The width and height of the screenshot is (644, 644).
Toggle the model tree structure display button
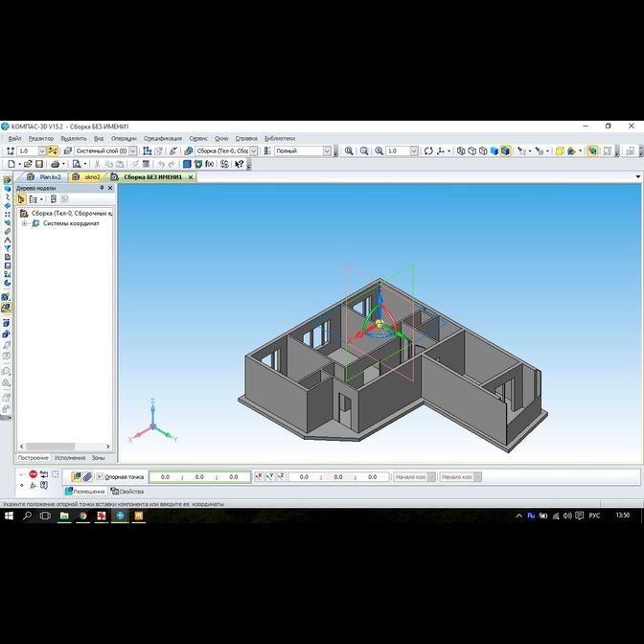click(x=21, y=199)
